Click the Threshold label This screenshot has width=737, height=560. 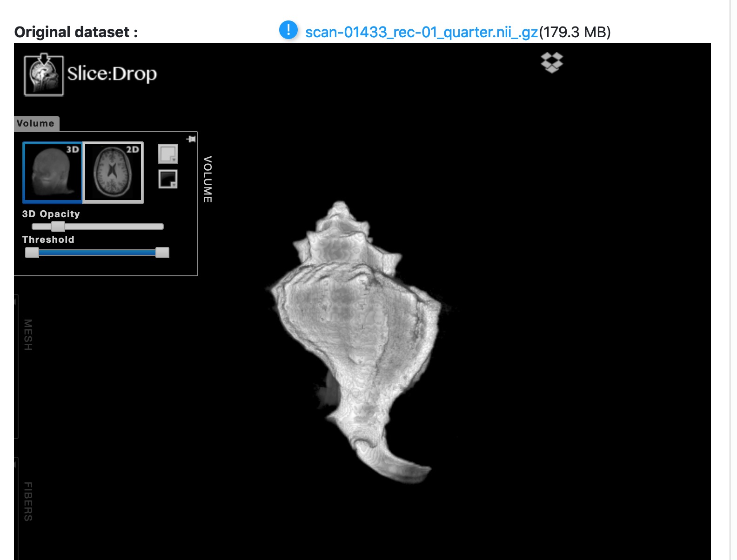pyautogui.click(x=48, y=240)
